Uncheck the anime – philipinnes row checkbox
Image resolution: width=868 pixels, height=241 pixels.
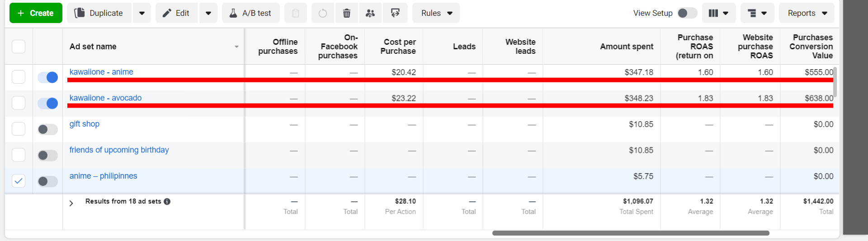[x=19, y=181]
